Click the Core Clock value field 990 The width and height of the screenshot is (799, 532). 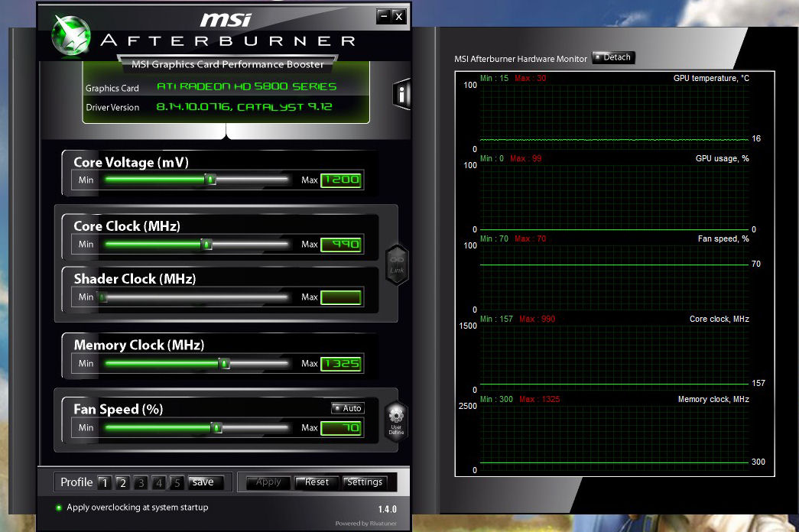pos(342,245)
